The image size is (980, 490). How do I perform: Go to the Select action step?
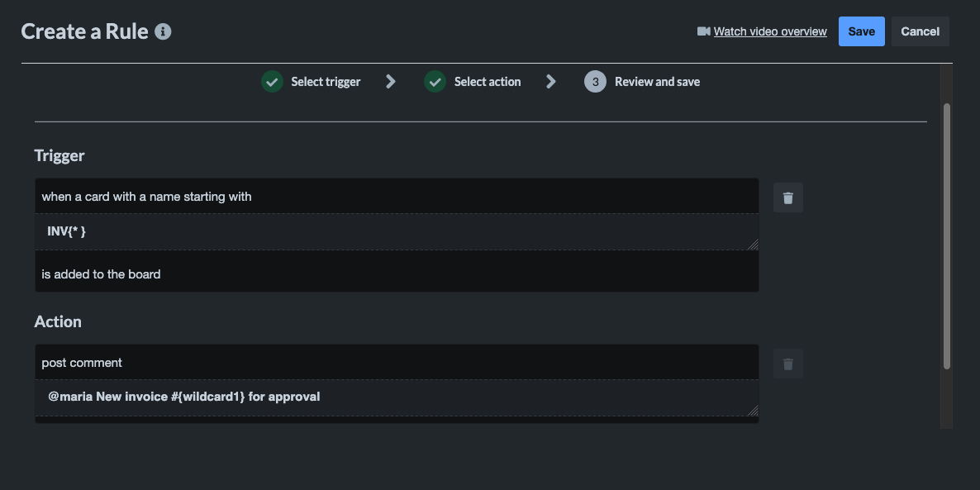click(488, 81)
